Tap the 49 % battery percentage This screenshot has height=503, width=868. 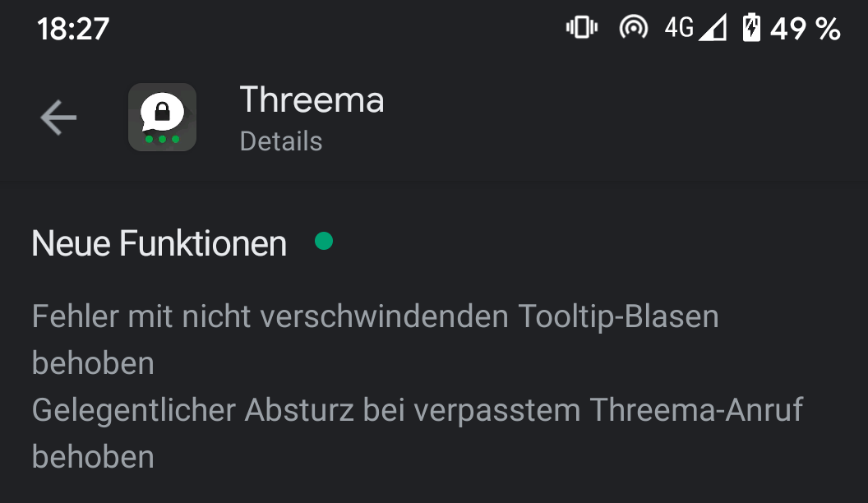(806, 29)
